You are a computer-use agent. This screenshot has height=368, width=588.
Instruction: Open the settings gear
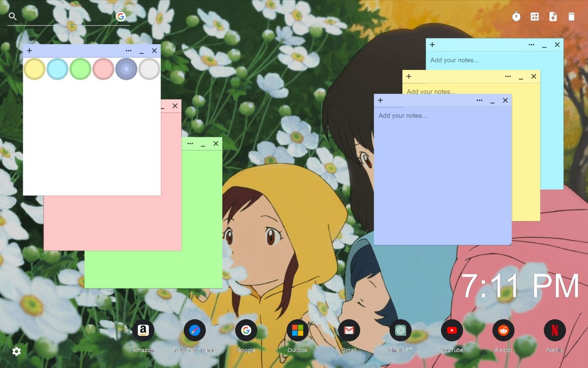(x=17, y=351)
